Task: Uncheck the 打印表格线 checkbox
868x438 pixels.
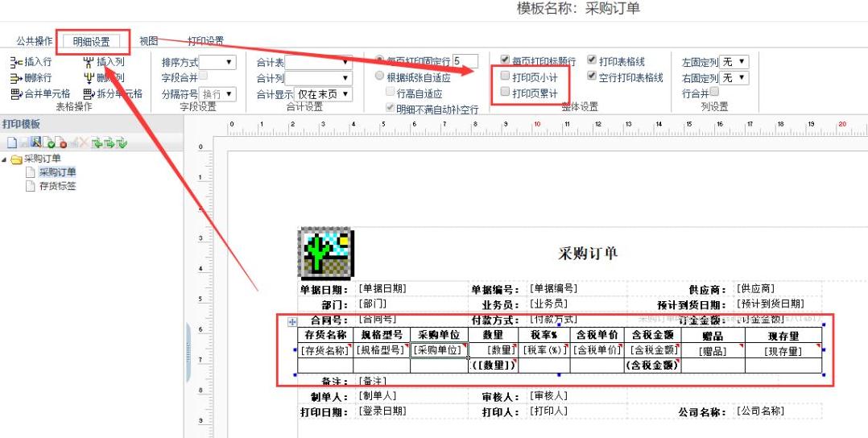Action: click(592, 61)
